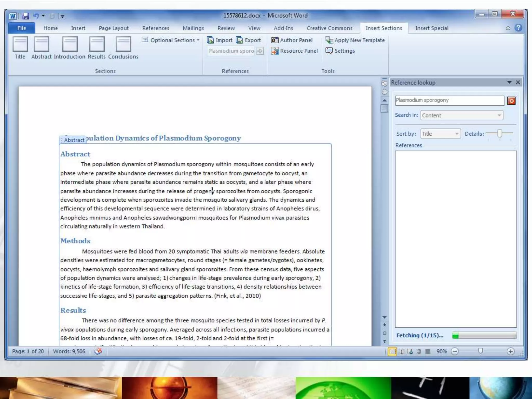Screen dimensions: 532x399
Task: Insert the Abstract section from ribbon
Action: coord(41,44)
